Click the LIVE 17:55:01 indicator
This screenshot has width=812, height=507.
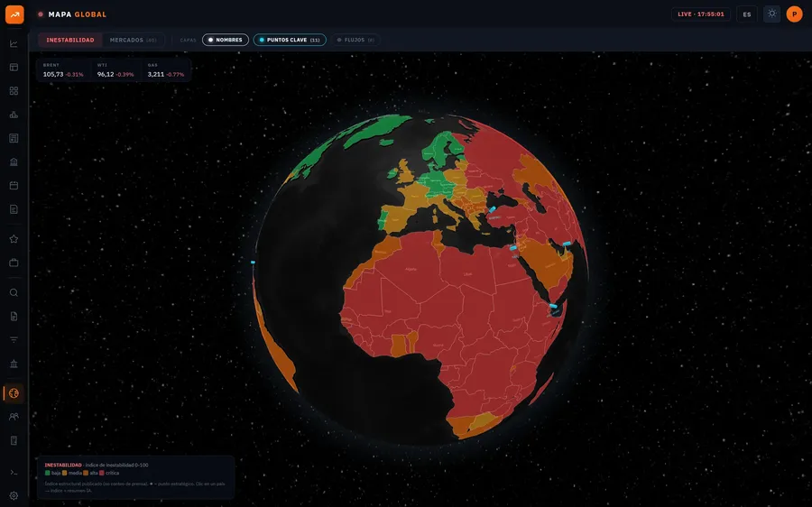point(701,14)
